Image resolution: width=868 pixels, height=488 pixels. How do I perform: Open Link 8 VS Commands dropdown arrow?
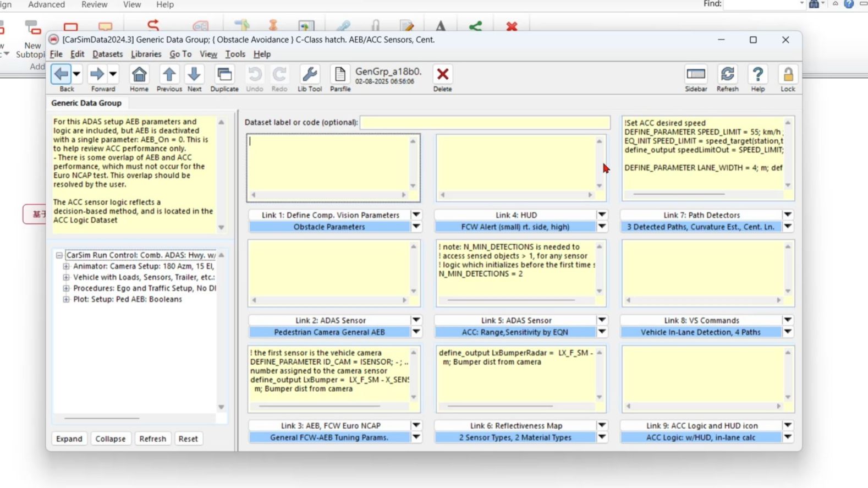788,320
